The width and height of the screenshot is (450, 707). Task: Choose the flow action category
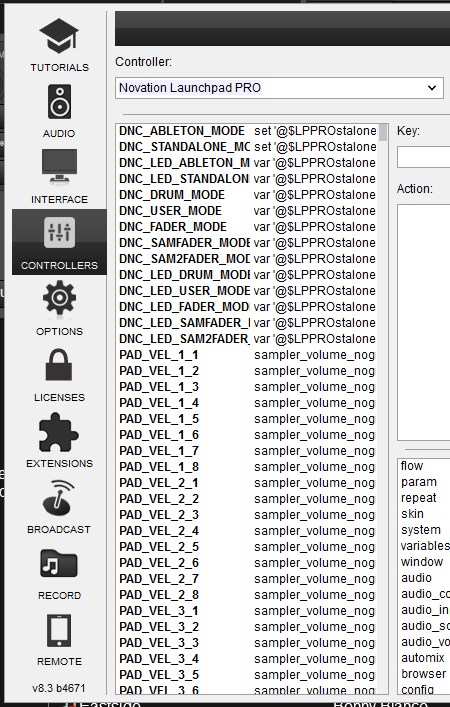(x=412, y=466)
